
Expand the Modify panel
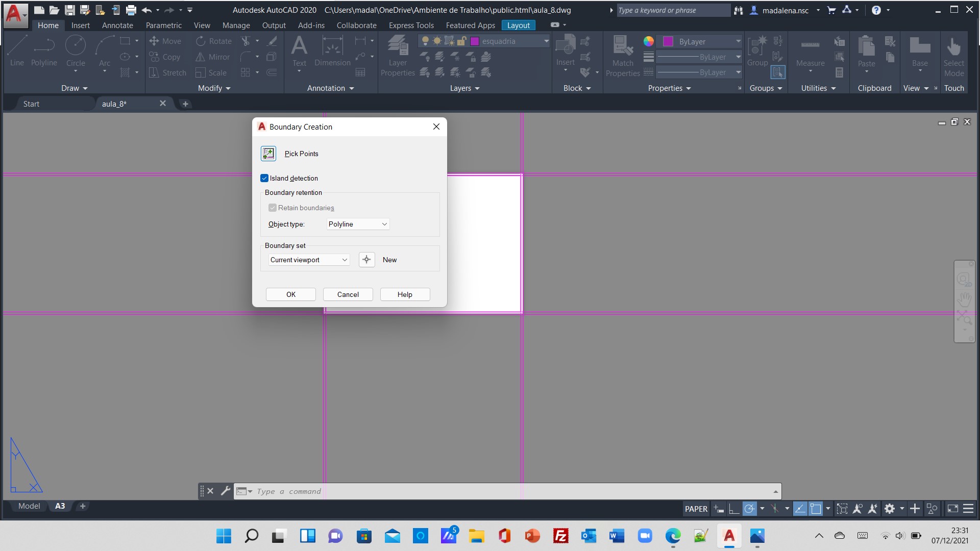pos(214,88)
